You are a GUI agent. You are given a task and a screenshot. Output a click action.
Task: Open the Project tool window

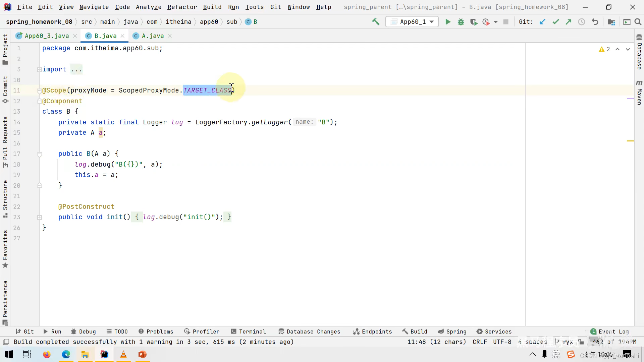point(5,49)
